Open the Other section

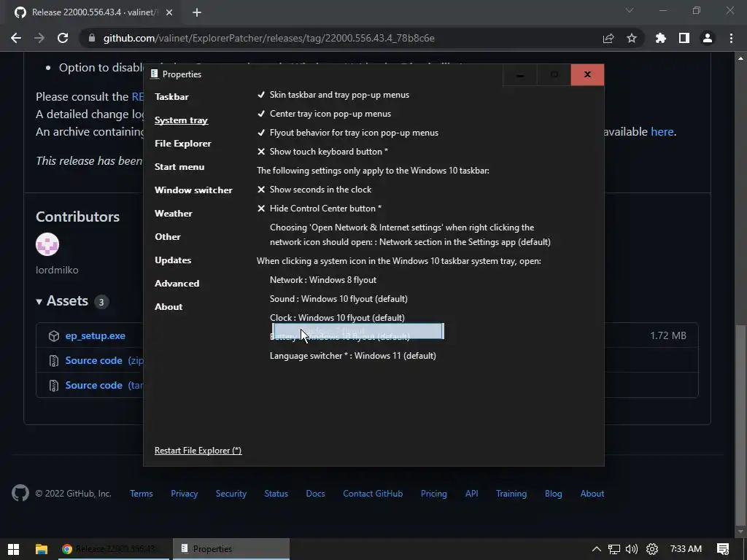[x=168, y=237]
